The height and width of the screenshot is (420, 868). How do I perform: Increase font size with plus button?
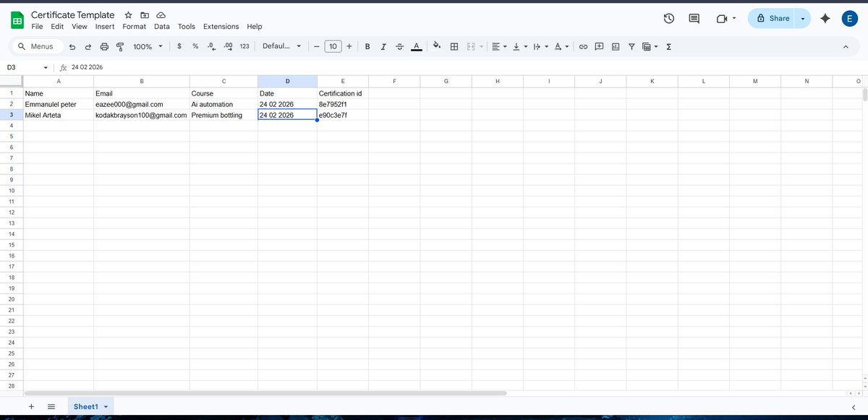349,46
